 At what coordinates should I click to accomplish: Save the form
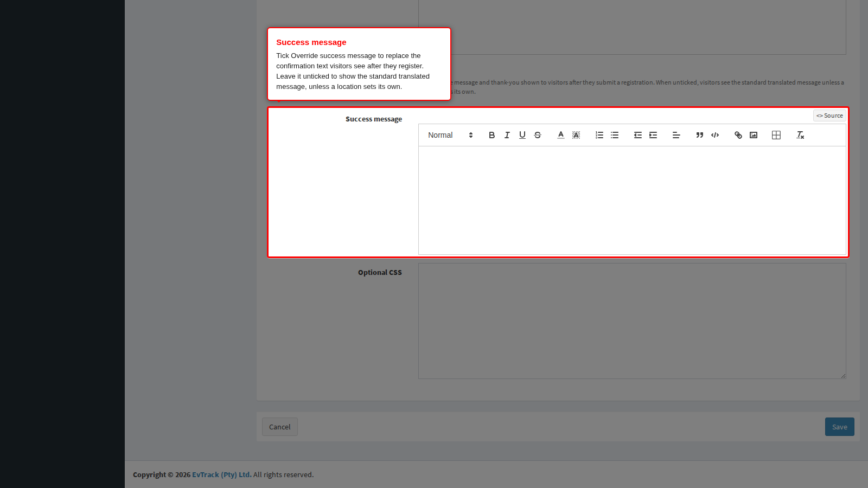839,427
